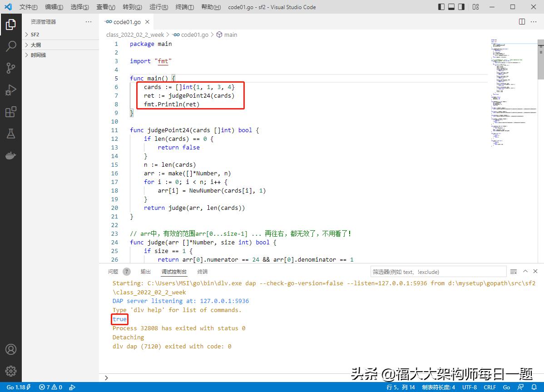
Task: Expand the 时间线 timeline section
Action: pyautogui.click(x=38, y=55)
